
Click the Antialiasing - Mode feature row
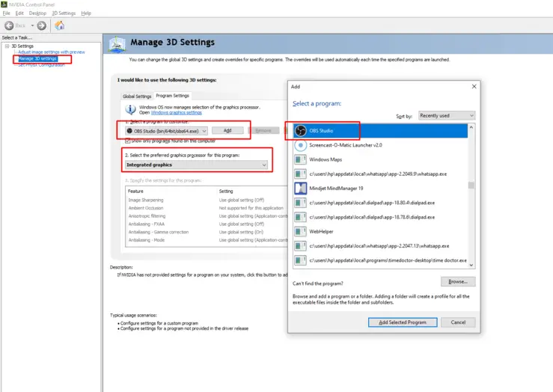click(207, 240)
